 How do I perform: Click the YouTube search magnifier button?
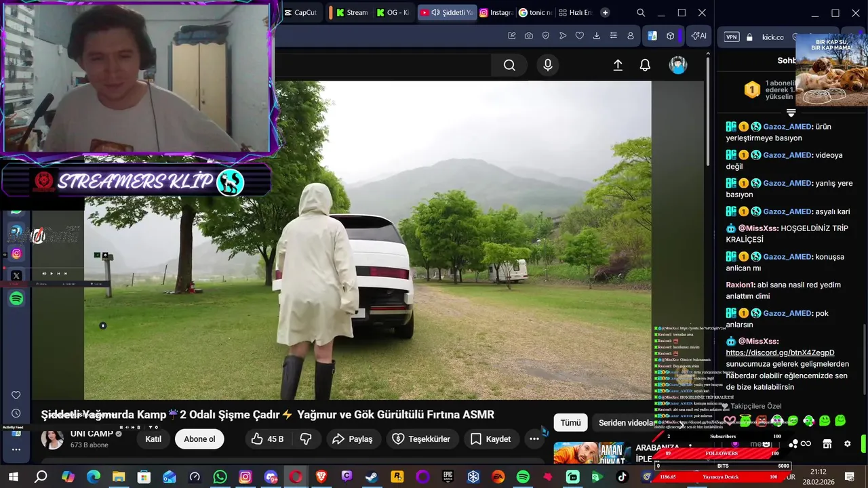pyautogui.click(x=509, y=65)
